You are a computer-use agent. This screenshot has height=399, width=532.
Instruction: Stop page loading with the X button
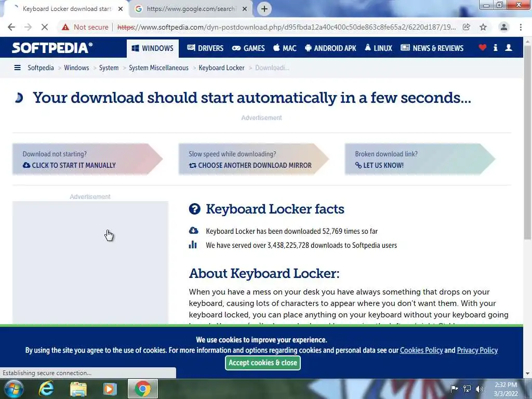(x=45, y=27)
